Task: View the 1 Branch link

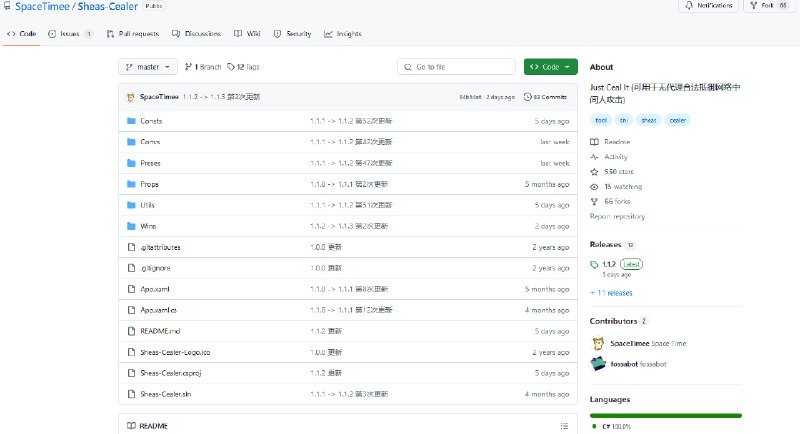Action: pos(203,67)
